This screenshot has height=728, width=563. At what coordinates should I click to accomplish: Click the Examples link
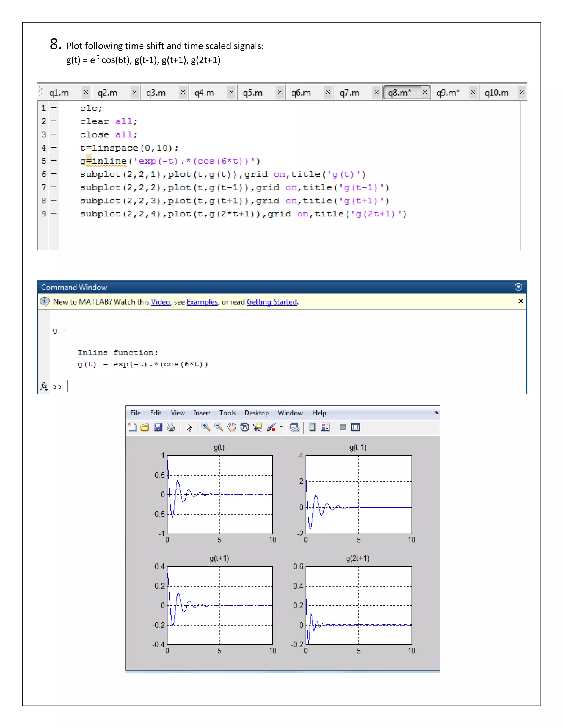[x=202, y=302]
